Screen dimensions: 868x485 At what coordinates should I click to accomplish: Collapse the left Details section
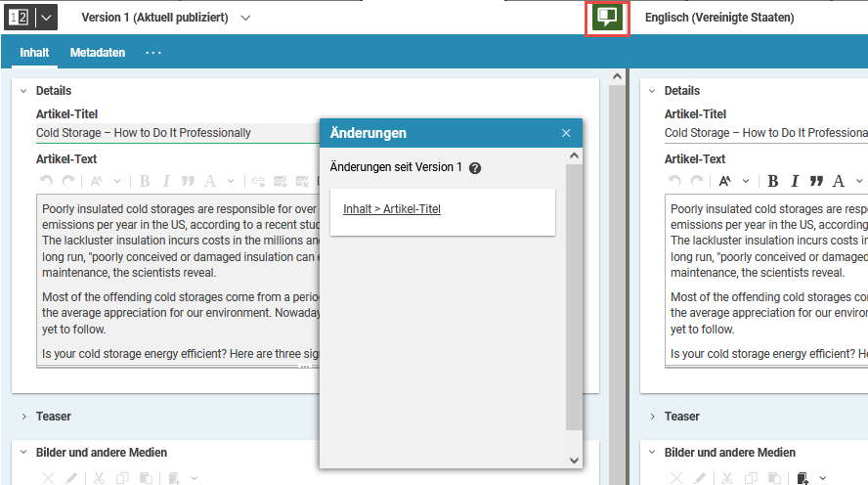coord(22,91)
